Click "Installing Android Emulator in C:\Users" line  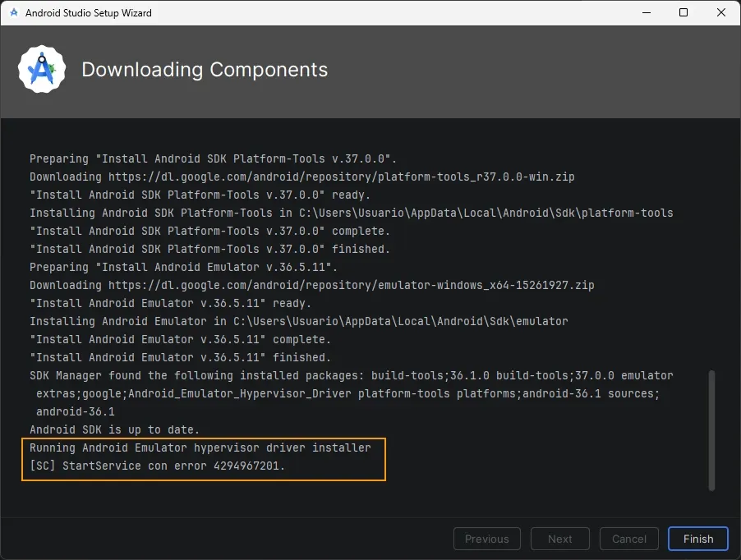(x=299, y=321)
